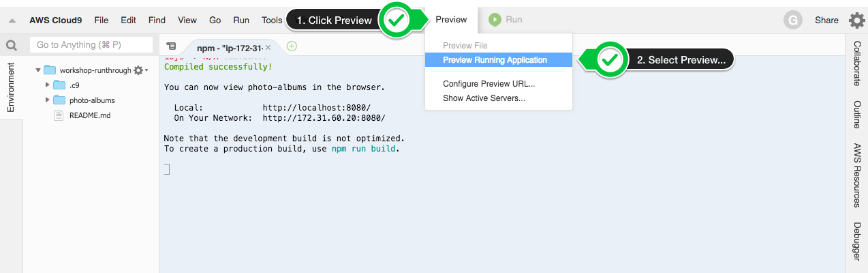Screen dimensions: 868x273
Task: Open the Edit menu
Action: click(x=128, y=20)
